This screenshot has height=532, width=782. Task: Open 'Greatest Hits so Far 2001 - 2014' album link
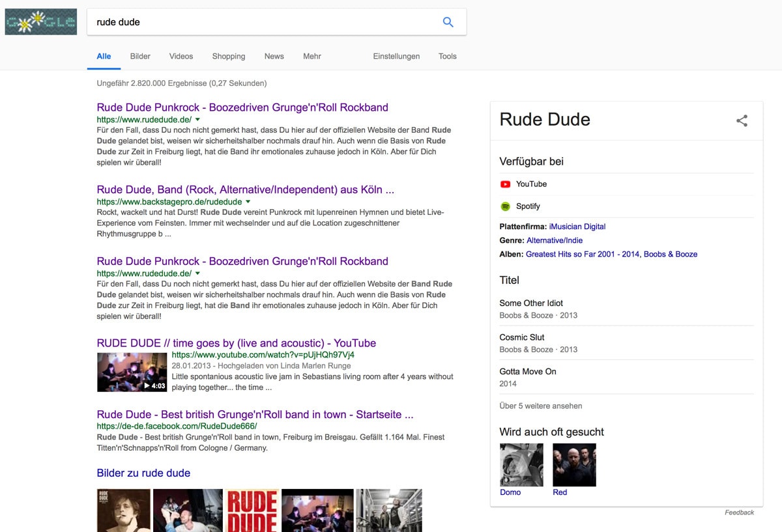point(583,254)
